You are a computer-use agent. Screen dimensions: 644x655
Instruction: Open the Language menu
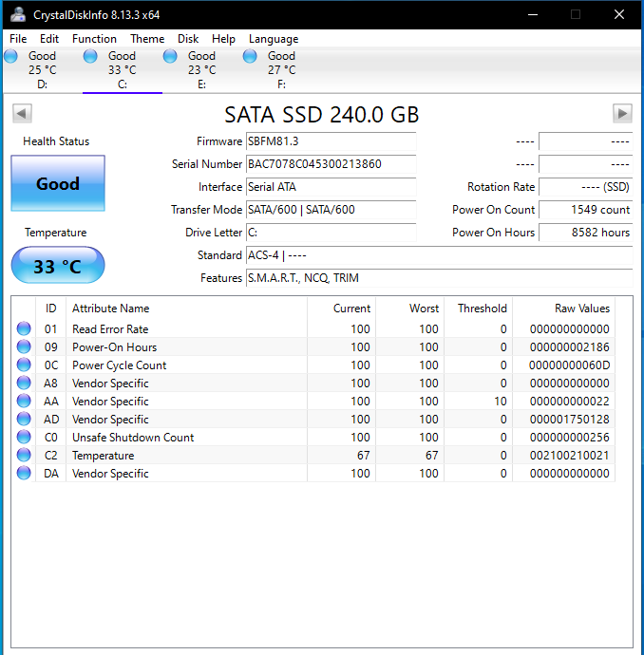(274, 39)
